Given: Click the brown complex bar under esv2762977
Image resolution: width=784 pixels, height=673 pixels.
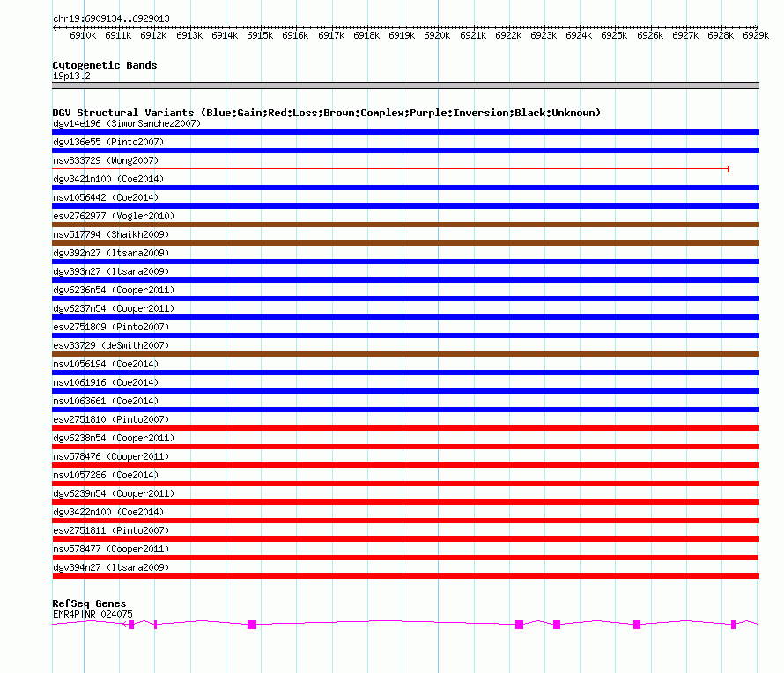Looking at the screenshot, I should coord(405,225).
